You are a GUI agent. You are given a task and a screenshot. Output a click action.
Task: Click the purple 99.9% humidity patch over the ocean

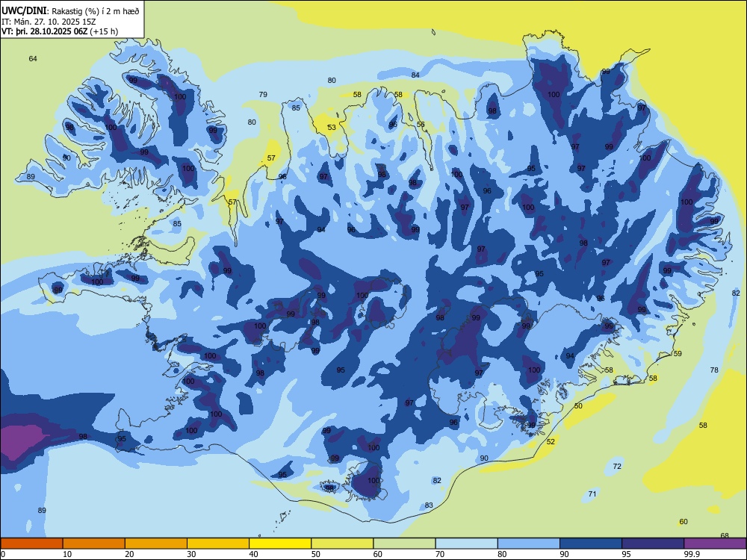[22, 441]
